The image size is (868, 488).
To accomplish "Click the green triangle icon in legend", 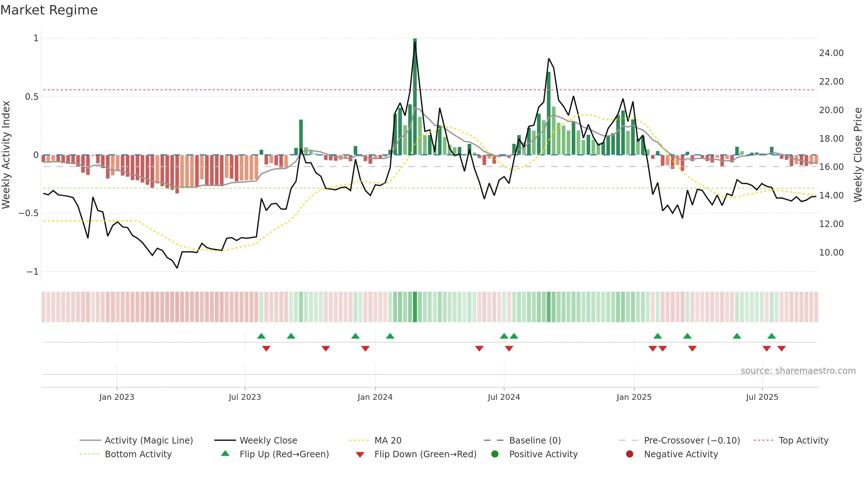I will click(225, 453).
